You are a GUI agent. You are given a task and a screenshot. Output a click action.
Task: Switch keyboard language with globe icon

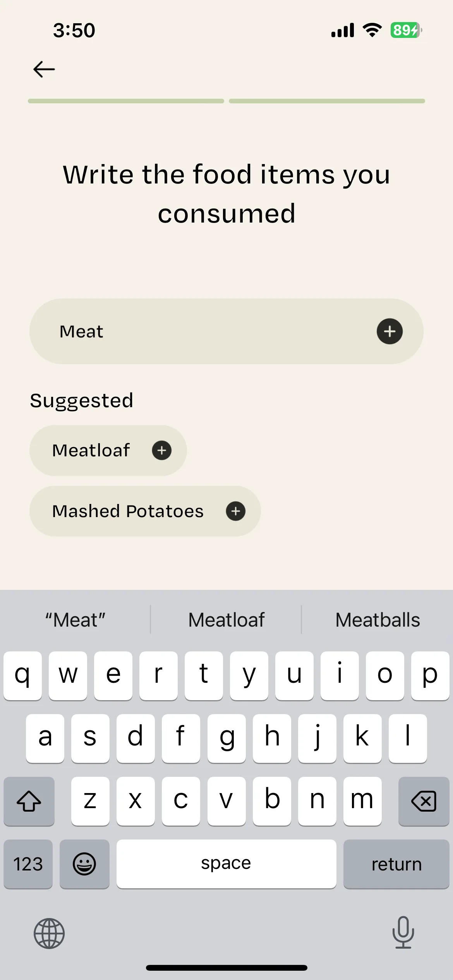(49, 933)
